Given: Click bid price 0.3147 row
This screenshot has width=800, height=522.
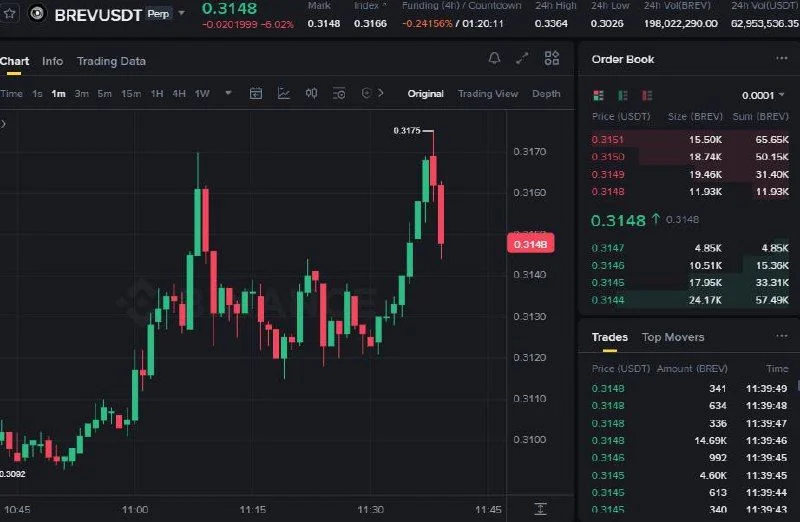Looking at the screenshot, I should pyautogui.click(x=690, y=248).
